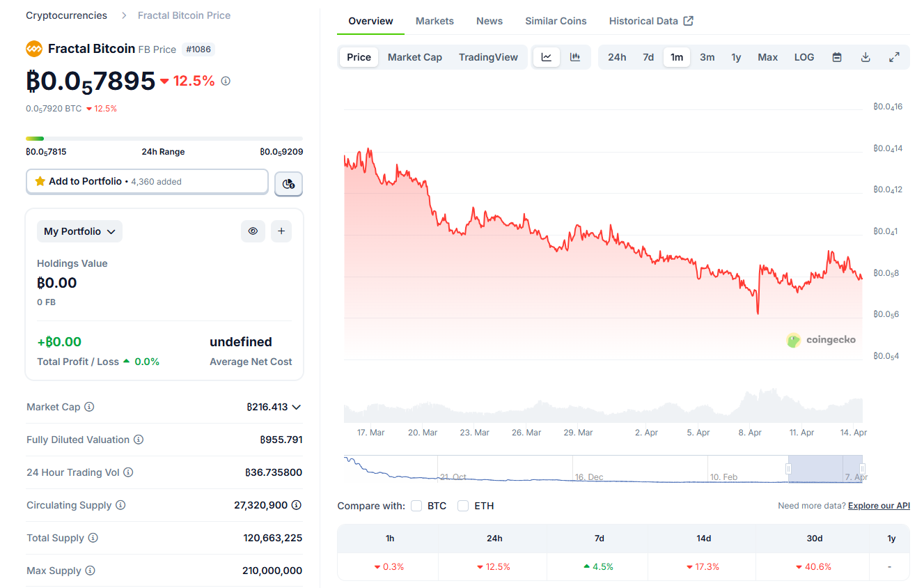
Task: Select the 24h time range
Action: 617,57
